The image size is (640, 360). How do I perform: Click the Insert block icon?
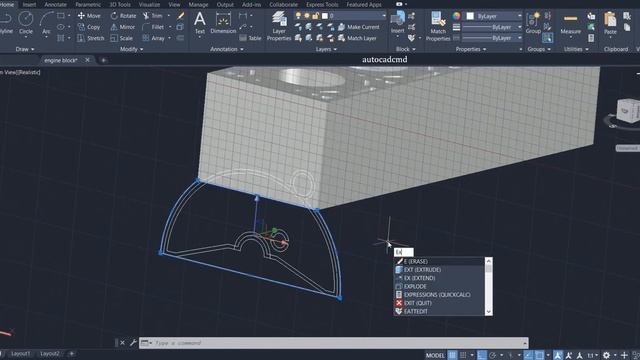397,23
